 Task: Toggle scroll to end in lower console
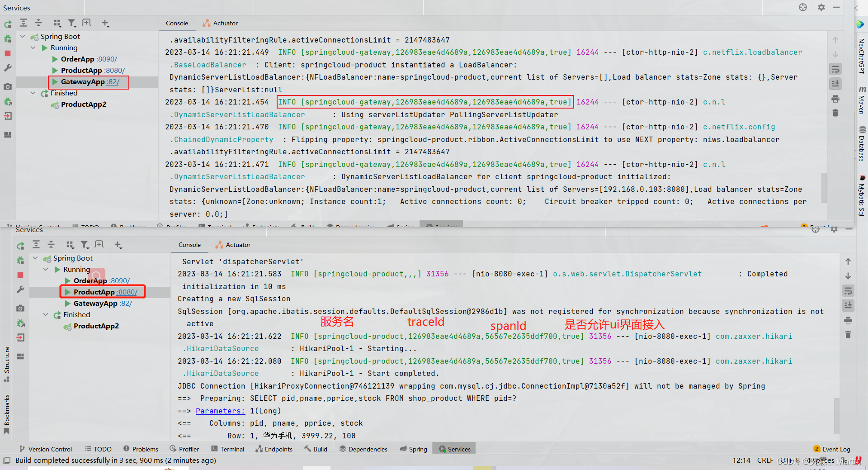848,305
